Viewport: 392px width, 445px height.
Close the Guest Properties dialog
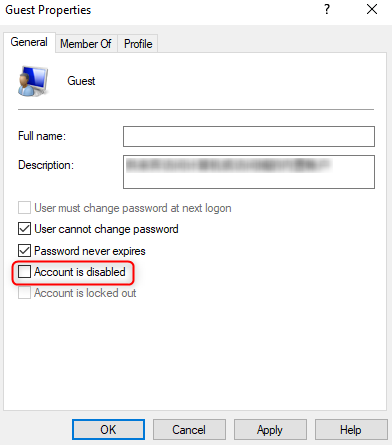372,9
